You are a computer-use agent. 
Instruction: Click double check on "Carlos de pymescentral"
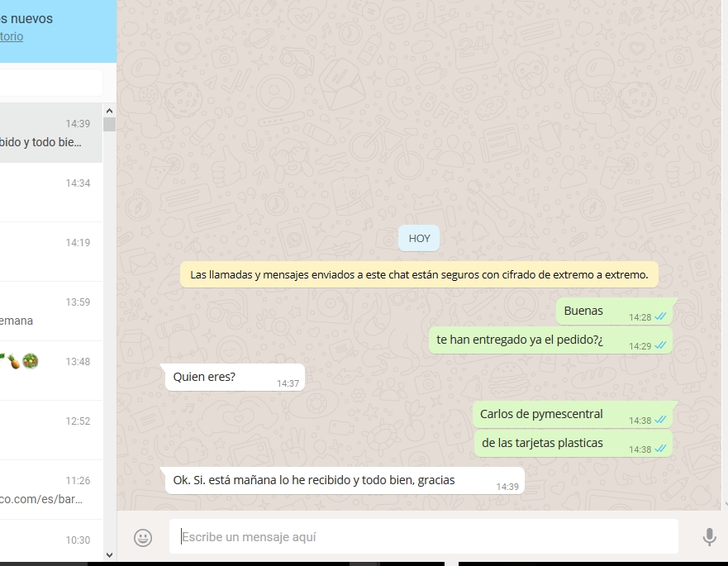click(660, 420)
